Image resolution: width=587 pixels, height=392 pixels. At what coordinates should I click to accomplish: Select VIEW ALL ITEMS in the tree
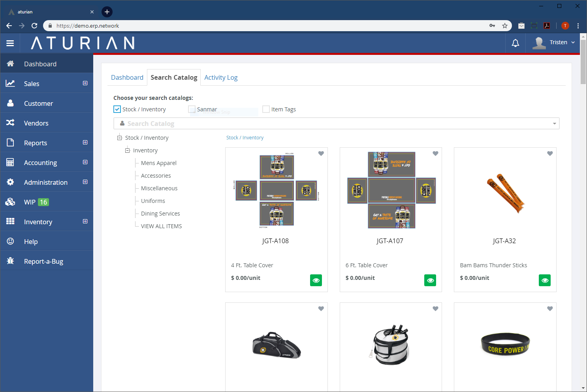(x=161, y=226)
